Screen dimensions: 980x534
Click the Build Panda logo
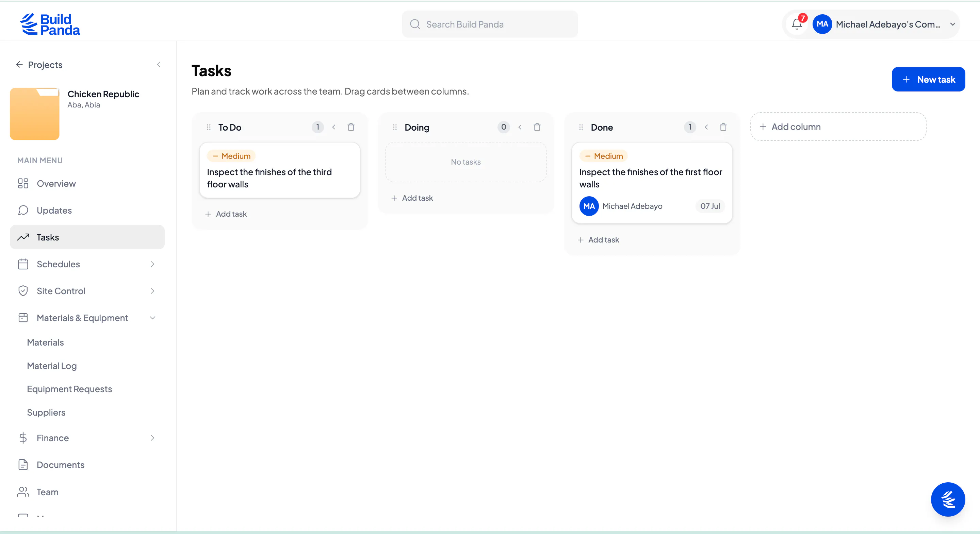[x=50, y=24]
